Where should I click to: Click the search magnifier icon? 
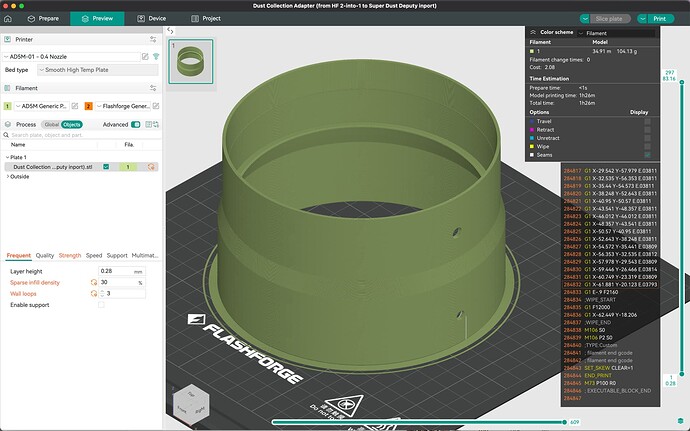pyautogui.click(x=6, y=135)
